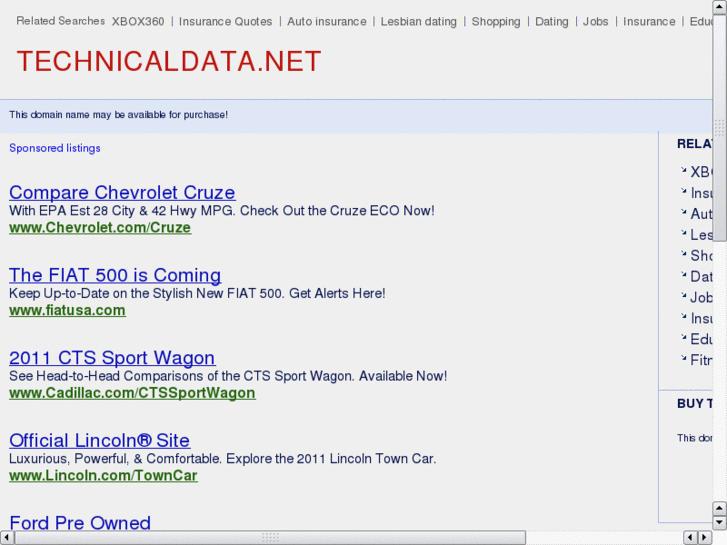Visit www.Chevrolet.com/Cruze URL link
Viewport: 727px width, 545px height.
(x=100, y=227)
